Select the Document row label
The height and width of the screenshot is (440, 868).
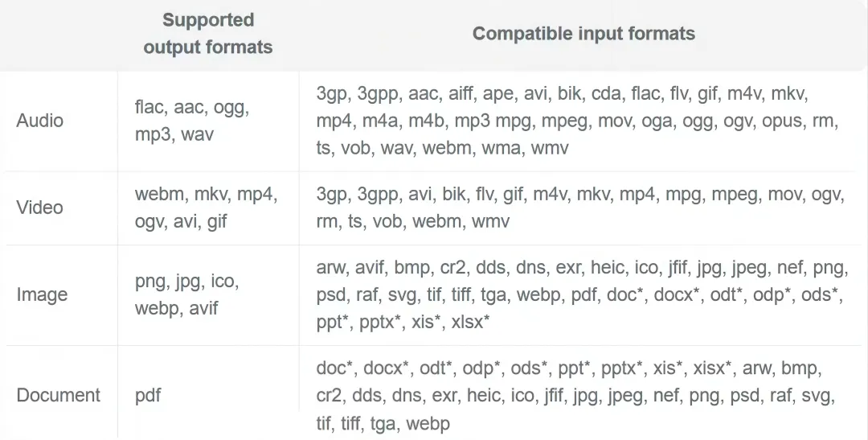coord(59,395)
